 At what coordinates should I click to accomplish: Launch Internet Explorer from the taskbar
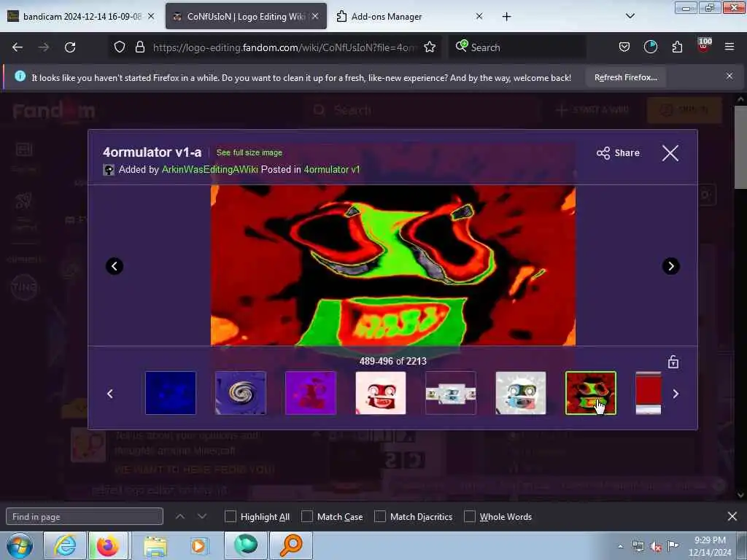pos(65,545)
